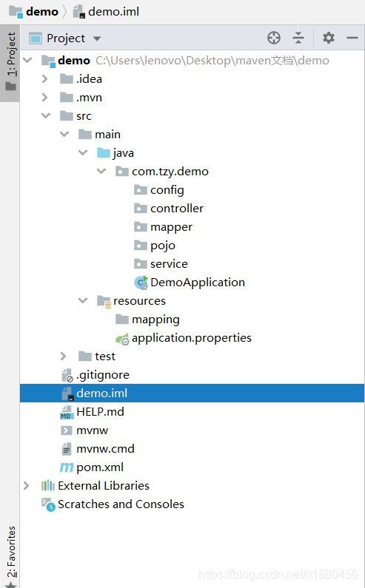Click the locate/scroll from source crosshair icon
The image size is (365, 588).
point(274,38)
